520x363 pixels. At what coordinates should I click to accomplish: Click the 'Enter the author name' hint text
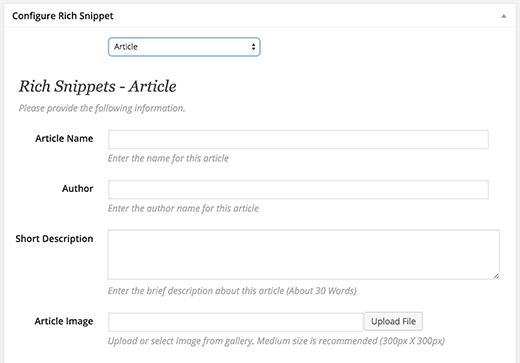[183, 208]
